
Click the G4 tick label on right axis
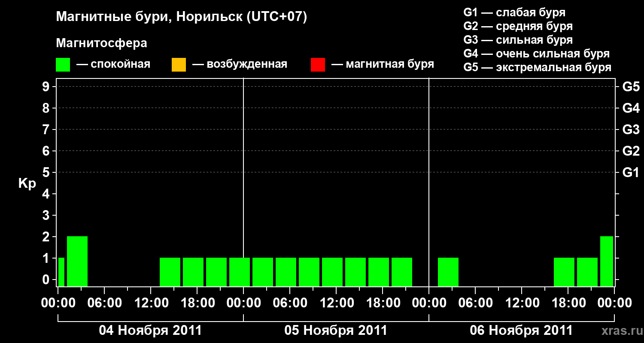coord(631,108)
